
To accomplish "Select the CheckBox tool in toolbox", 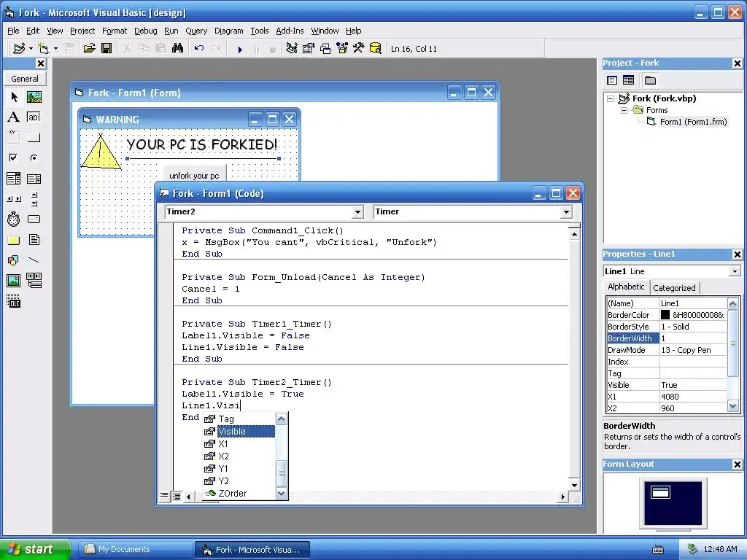I will point(14,157).
